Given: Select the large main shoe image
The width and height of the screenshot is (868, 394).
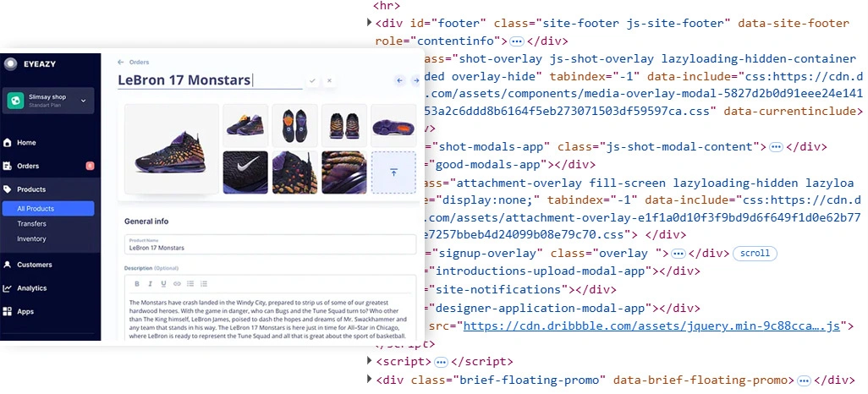Looking at the screenshot, I should (172, 149).
